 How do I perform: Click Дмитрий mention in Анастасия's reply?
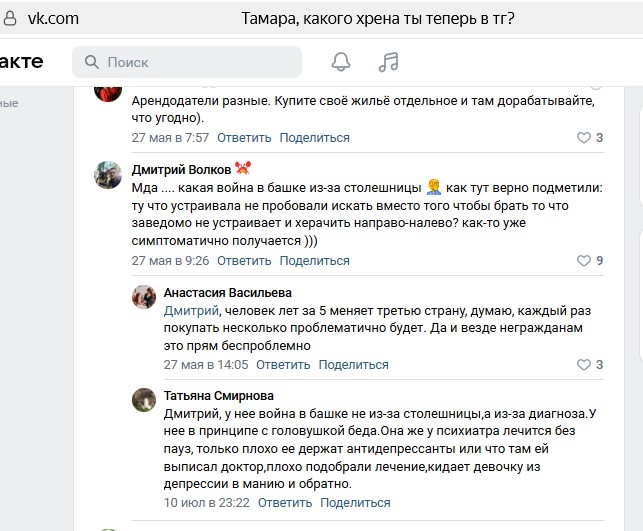tap(190, 311)
